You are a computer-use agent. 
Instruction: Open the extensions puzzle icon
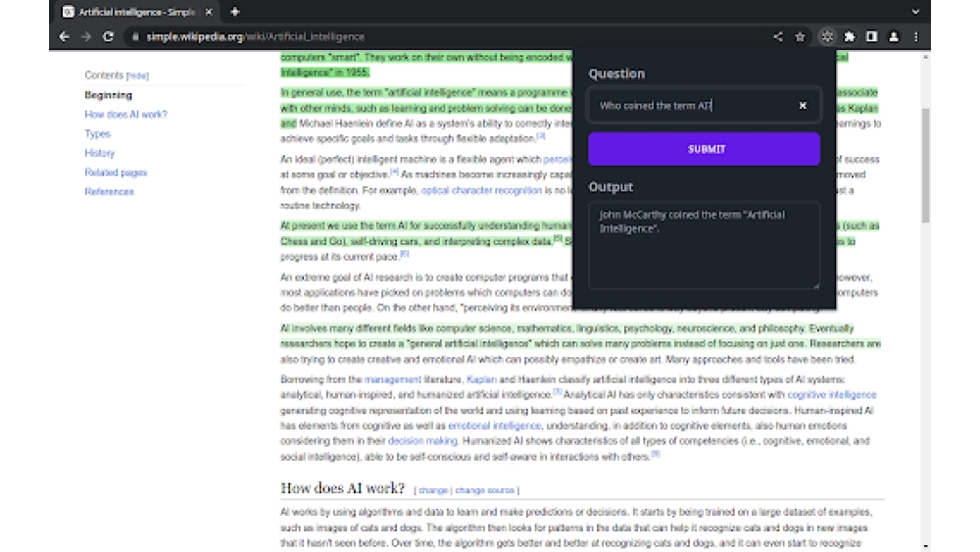(850, 37)
